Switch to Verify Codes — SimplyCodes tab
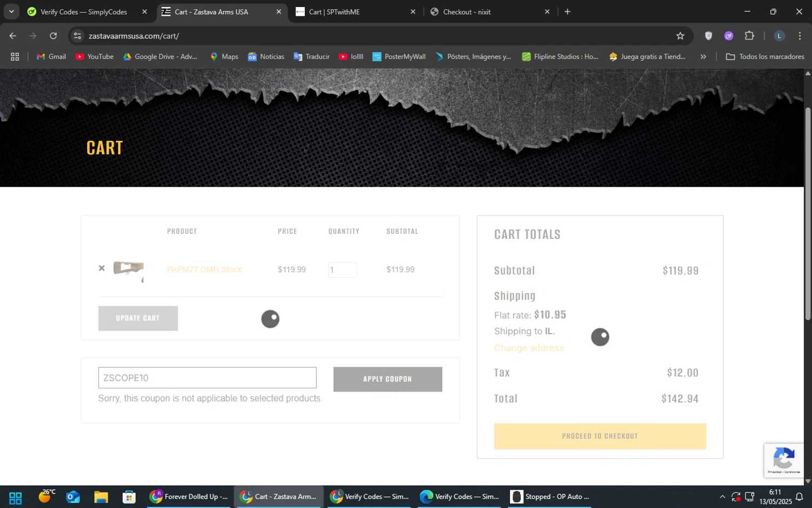Image resolution: width=812 pixels, height=508 pixels. [x=83, y=12]
